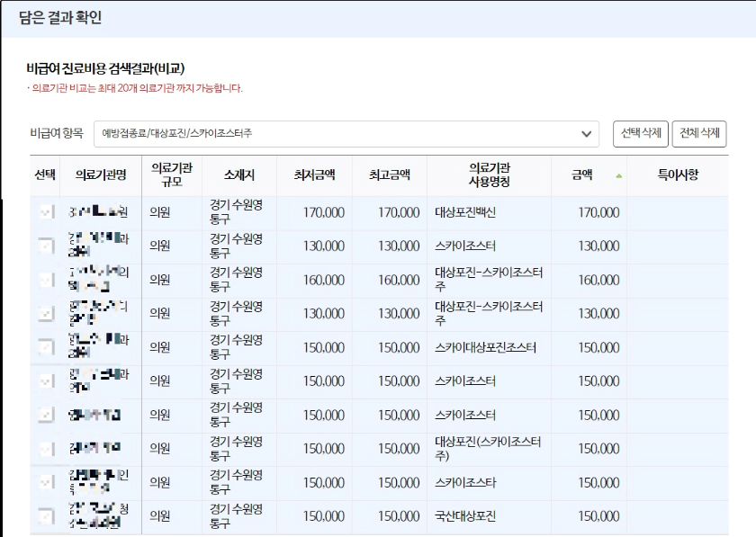Click the 금액 column header label

pyautogui.click(x=582, y=175)
